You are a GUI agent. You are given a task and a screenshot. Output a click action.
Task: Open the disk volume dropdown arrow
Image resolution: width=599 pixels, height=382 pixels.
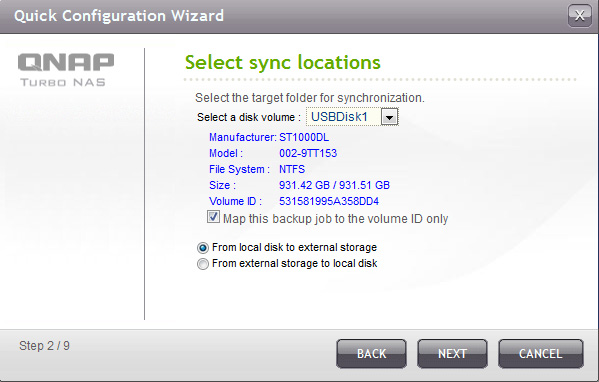389,117
